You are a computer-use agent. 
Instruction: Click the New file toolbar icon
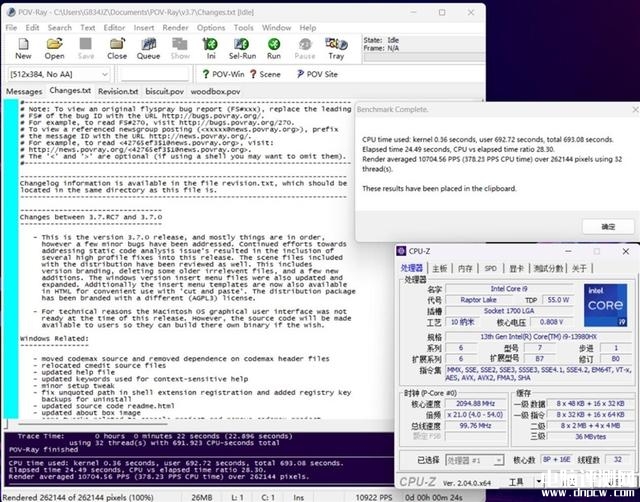(23, 49)
